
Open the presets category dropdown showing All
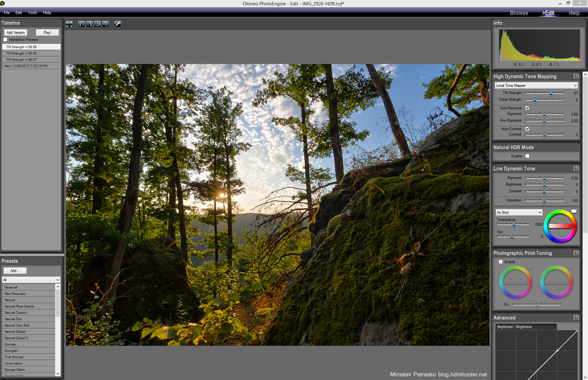[x=31, y=280]
